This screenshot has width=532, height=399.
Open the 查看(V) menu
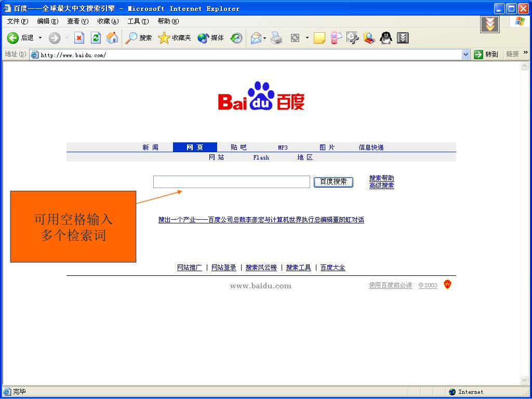[x=78, y=21]
